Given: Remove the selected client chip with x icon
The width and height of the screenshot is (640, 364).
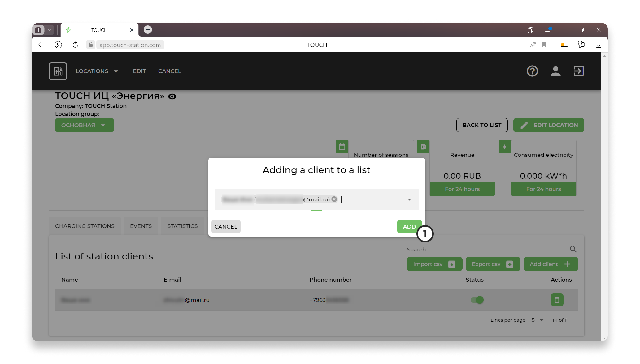Looking at the screenshot, I should coord(334,199).
